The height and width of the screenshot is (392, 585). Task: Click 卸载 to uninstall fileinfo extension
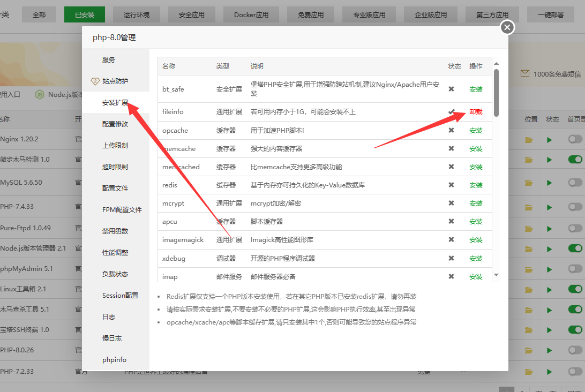(x=476, y=112)
